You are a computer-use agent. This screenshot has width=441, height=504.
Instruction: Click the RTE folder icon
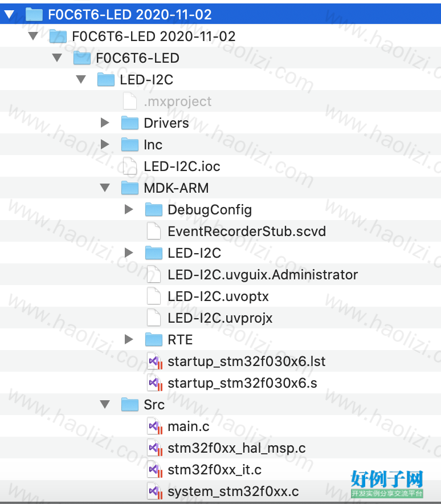(x=154, y=339)
